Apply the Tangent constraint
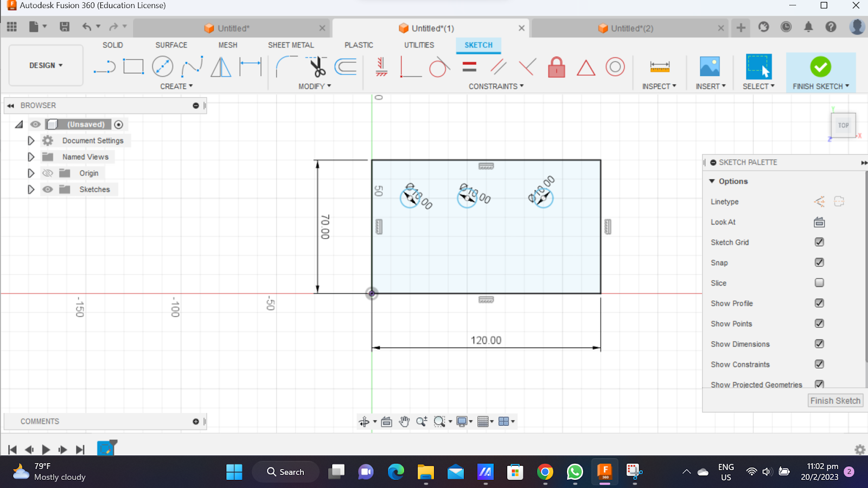The width and height of the screenshot is (868, 488). [x=439, y=67]
